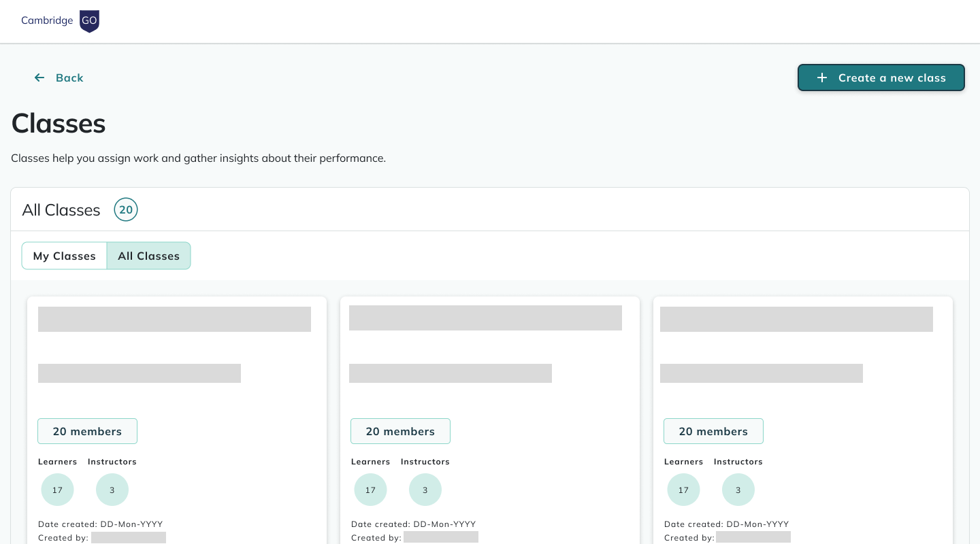Click the Cambridge GO shield logo
This screenshot has width=980, height=544.
point(89,21)
